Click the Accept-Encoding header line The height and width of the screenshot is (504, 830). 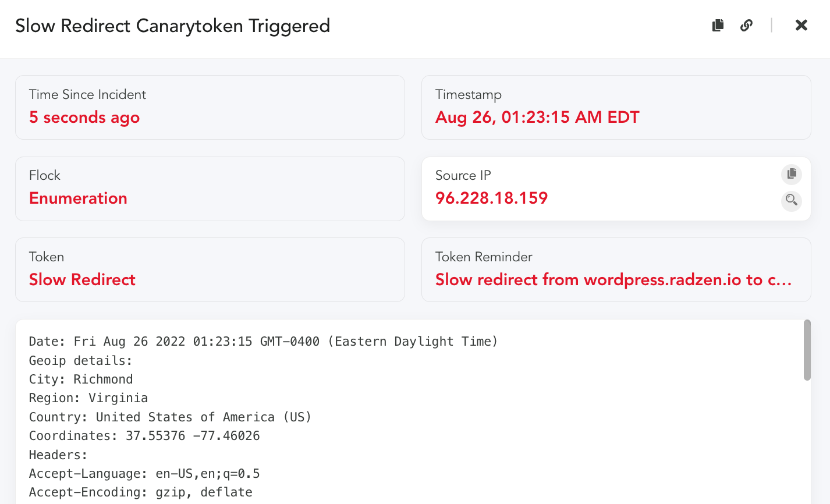pos(140,492)
